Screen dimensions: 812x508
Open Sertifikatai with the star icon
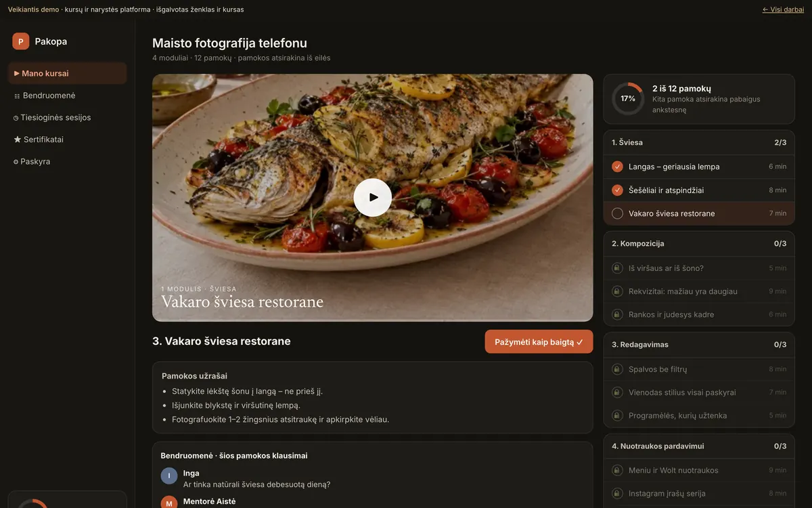coord(68,140)
